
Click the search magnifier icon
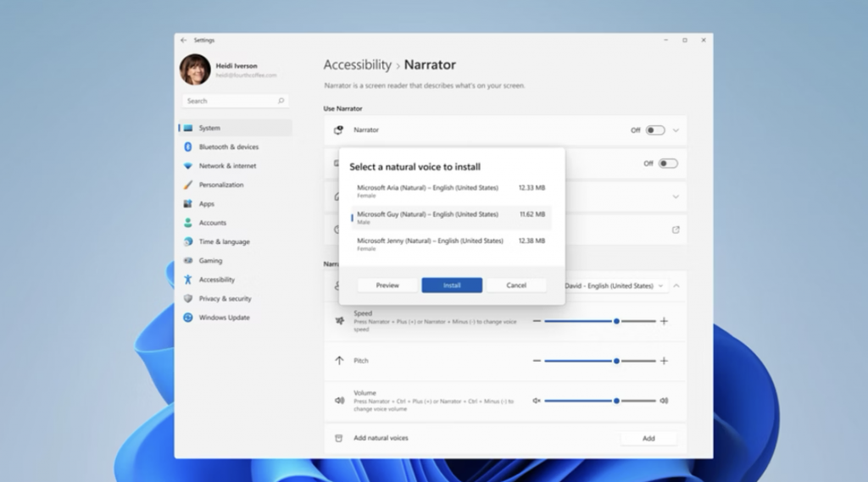[x=281, y=101]
